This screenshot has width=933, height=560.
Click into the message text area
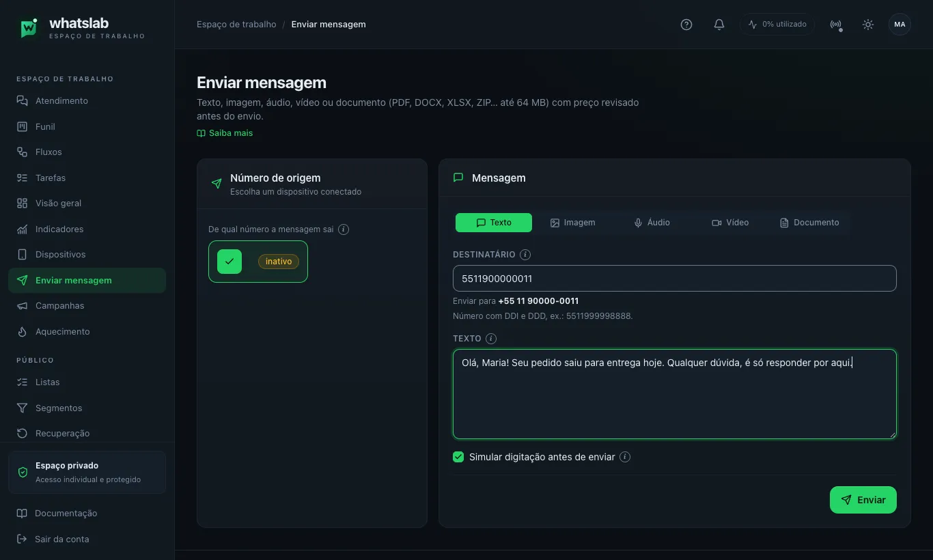pos(675,394)
